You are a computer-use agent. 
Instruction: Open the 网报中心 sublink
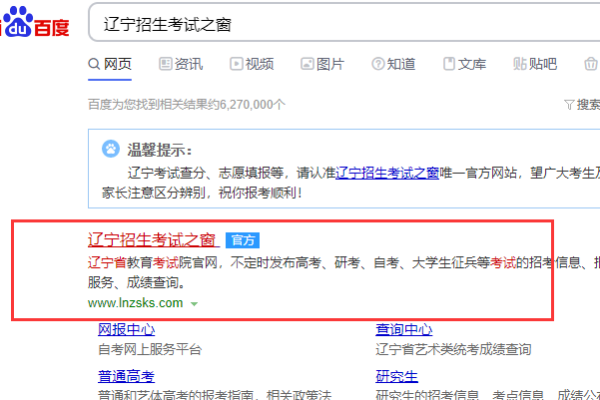point(126,330)
